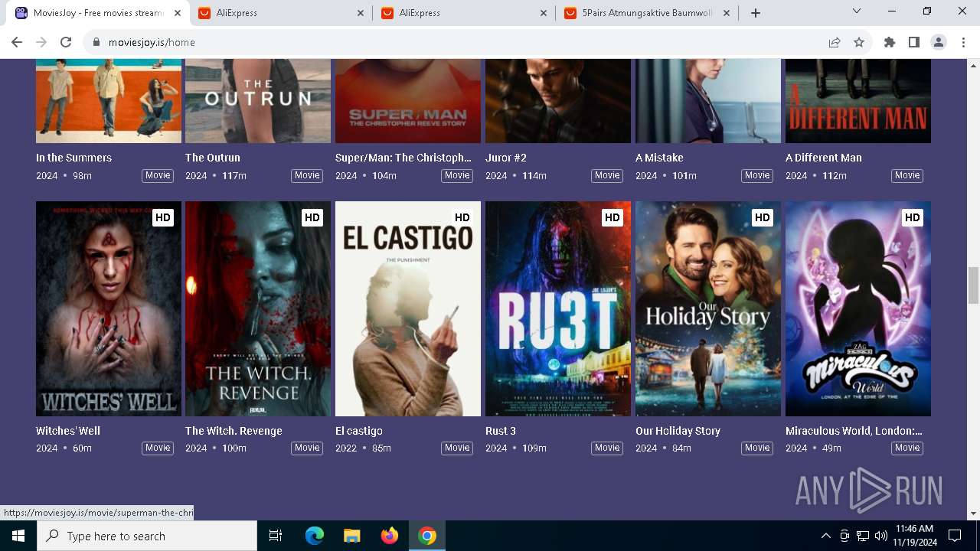The image size is (980, 551).
Task: Switch to the MoviesJoy tab
Action: coord(98,13)
